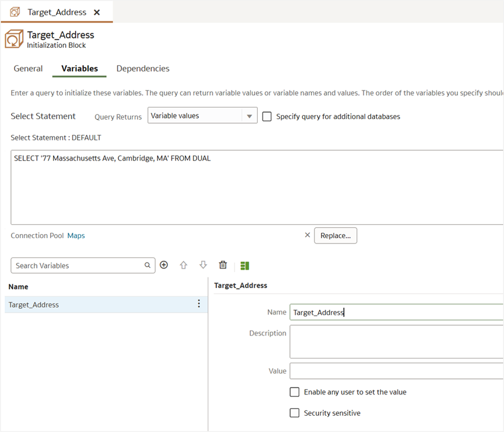The width and height of the screenshot is (504, 432).
Task: Switch to the General tab
Action: coord(28,68)
